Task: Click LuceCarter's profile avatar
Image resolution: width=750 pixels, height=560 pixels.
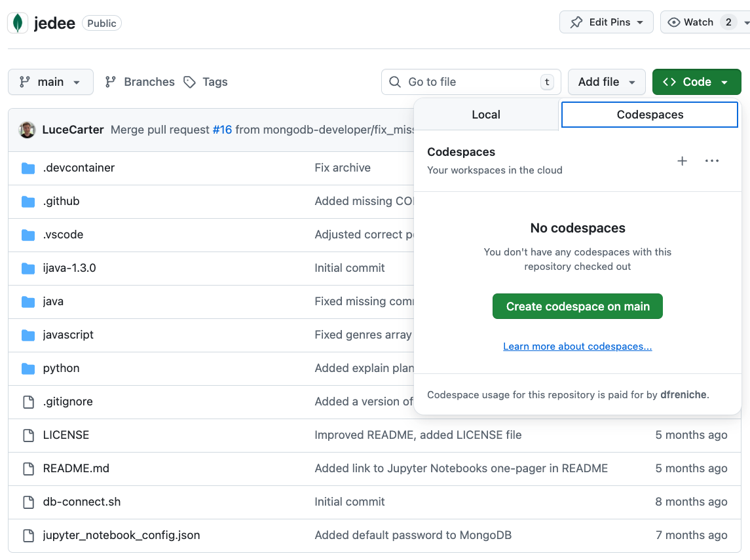Action: [x=27, y=130]
